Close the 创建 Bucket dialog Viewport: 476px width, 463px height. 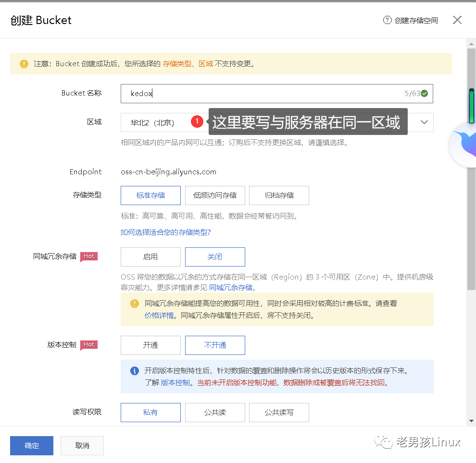point(457,20)
